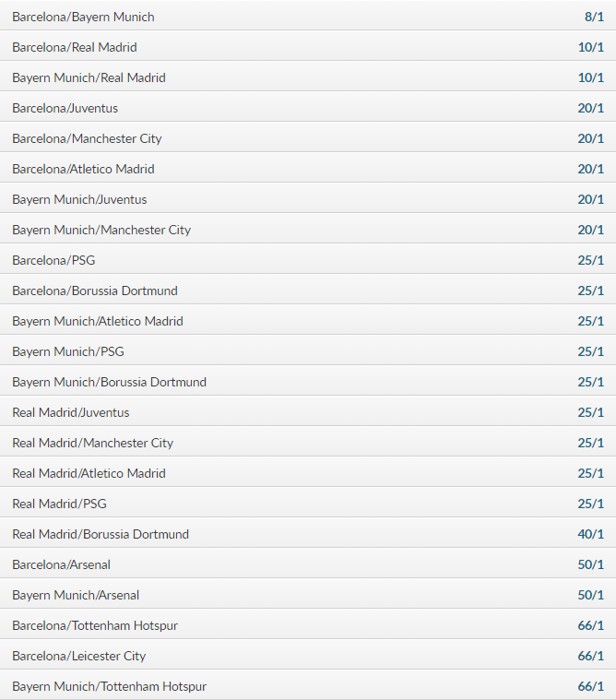The height and width of the screenshot is (700, 616).
Task: Click the Real Madrid/Atletico Madrid row label
Action: tap(89, 473)
